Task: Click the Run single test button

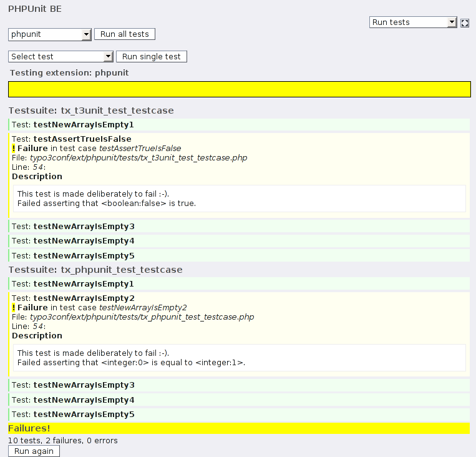Action: [x=152, y=57]
